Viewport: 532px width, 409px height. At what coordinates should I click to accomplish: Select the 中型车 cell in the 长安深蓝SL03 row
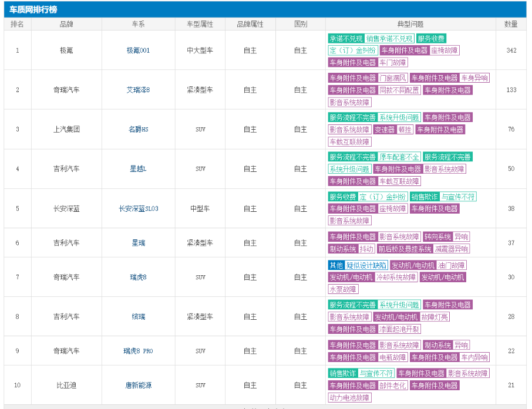pyautogui.click(x=200, y=208)
